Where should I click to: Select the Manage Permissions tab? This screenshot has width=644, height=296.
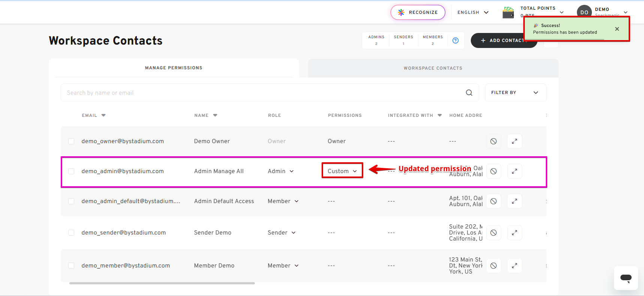(x=174, y=68)
